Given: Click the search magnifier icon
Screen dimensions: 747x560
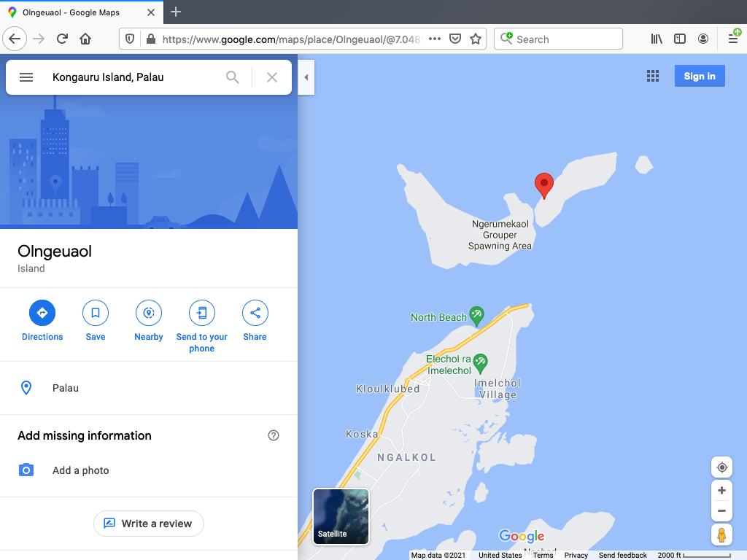Looking at the screenshot, I should click(x=233, y=77).
